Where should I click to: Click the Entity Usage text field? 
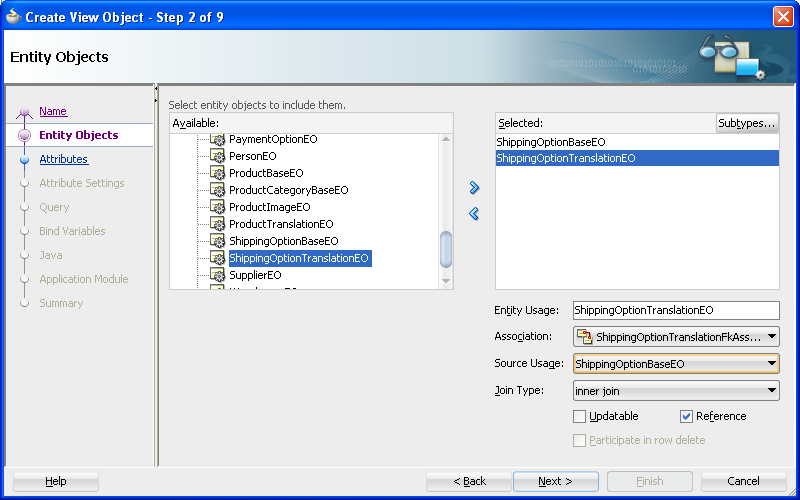click(676, 310)
